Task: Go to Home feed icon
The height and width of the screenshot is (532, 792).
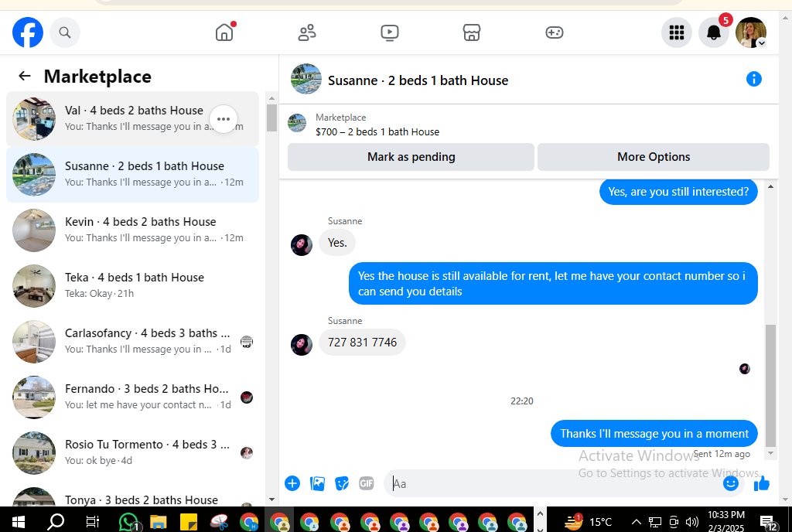Action: [x=224, y=32]
